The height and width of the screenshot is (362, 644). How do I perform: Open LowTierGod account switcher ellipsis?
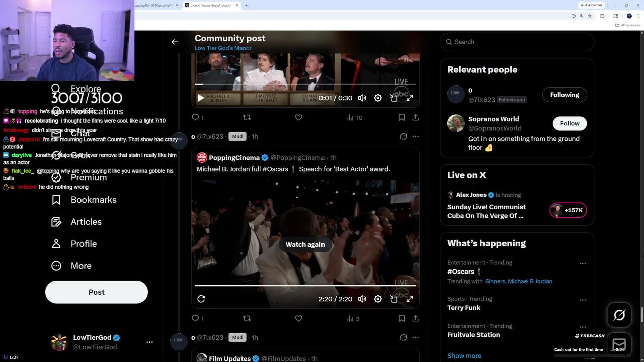point(149,342)
